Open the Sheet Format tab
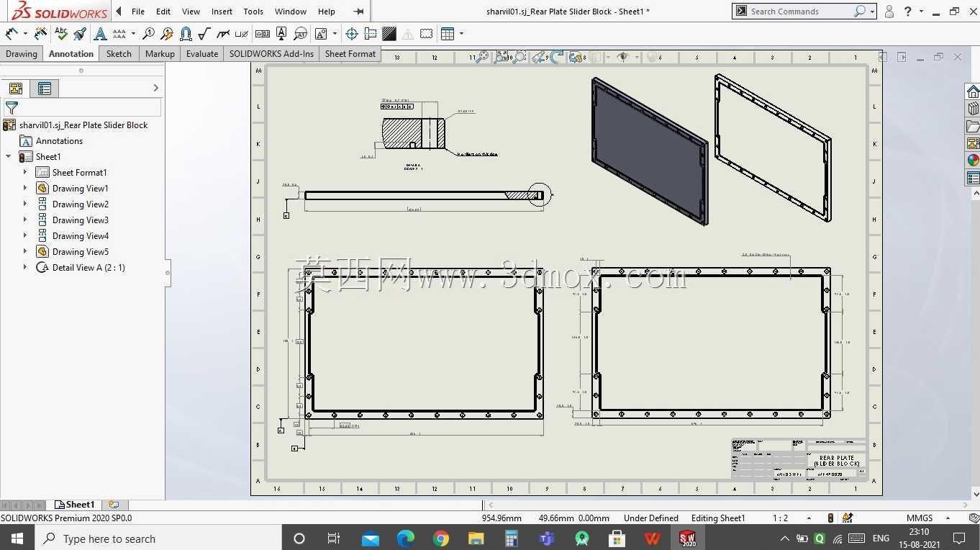This screenshot has width=980, height=550. (x=350, y=53)
